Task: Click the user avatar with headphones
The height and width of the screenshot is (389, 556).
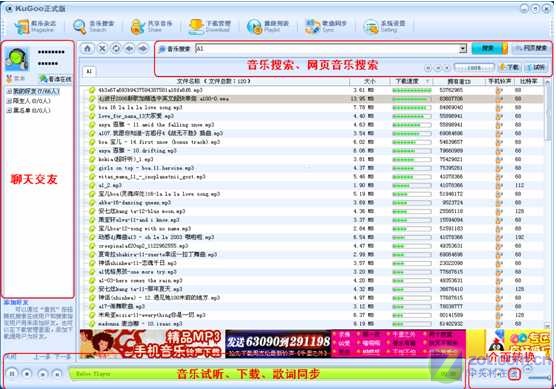Action: coord(17,60)
